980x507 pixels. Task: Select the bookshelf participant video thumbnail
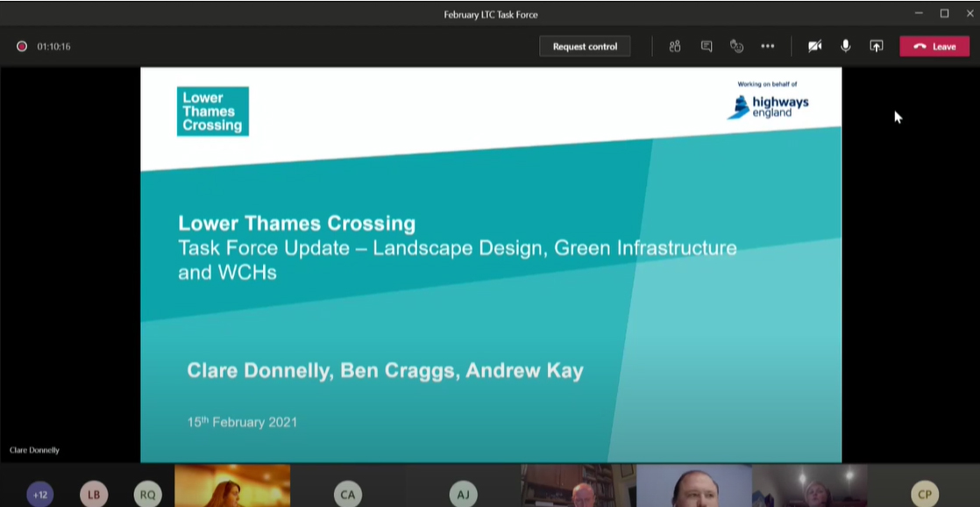pos(579,486)
